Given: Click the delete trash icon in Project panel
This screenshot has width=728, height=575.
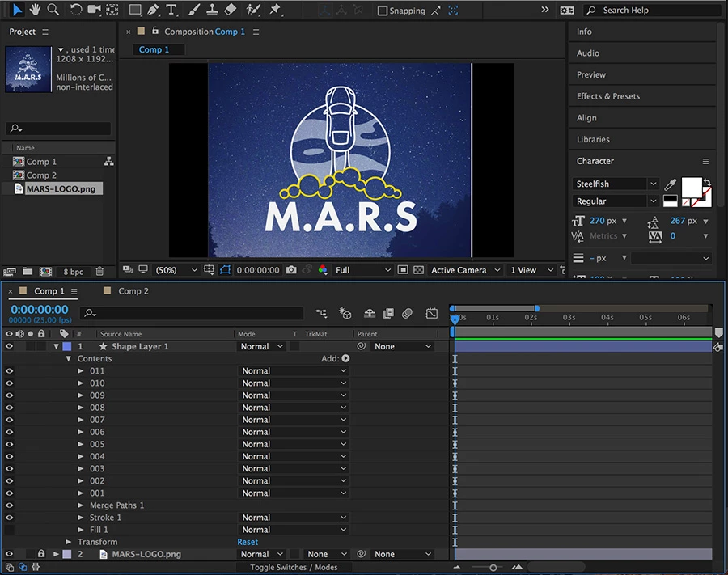Looking at the screenshot, I should coord(99,272).
